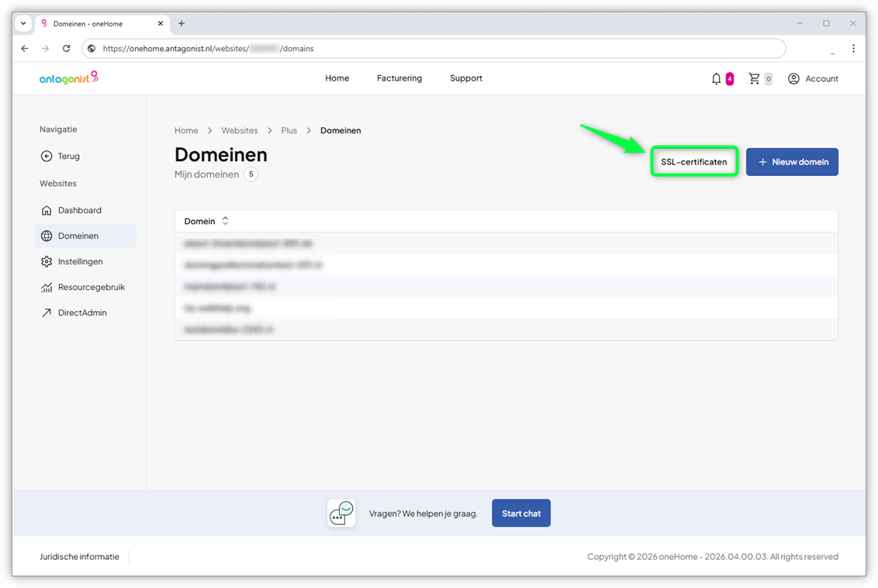Start a chat with support
The height and width of the screenshot is (588, 878).
click(x=520, y=513)
